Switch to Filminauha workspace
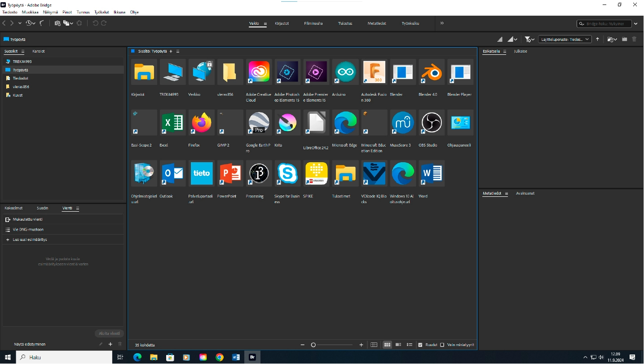644x364 pixels. coord(313,23)
